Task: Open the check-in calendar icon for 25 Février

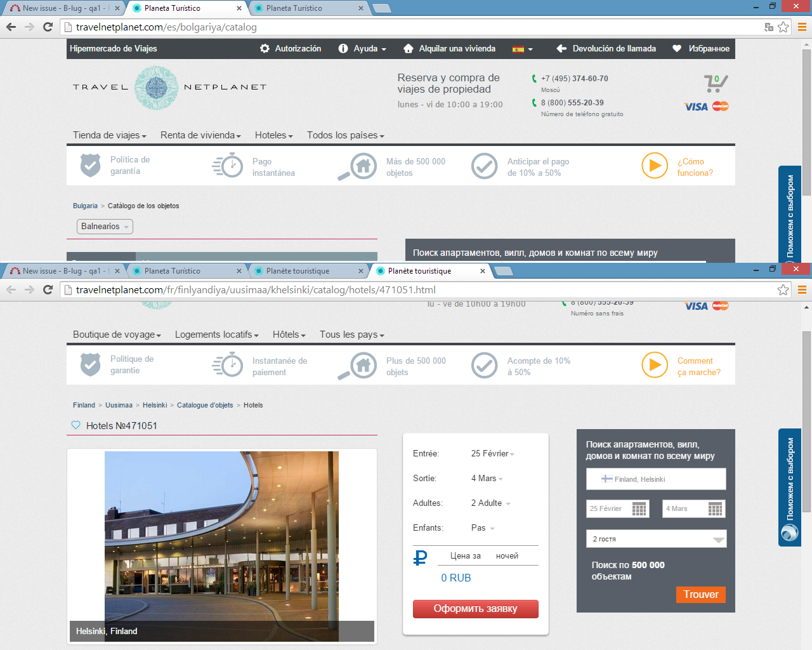Action: [639, 508]
